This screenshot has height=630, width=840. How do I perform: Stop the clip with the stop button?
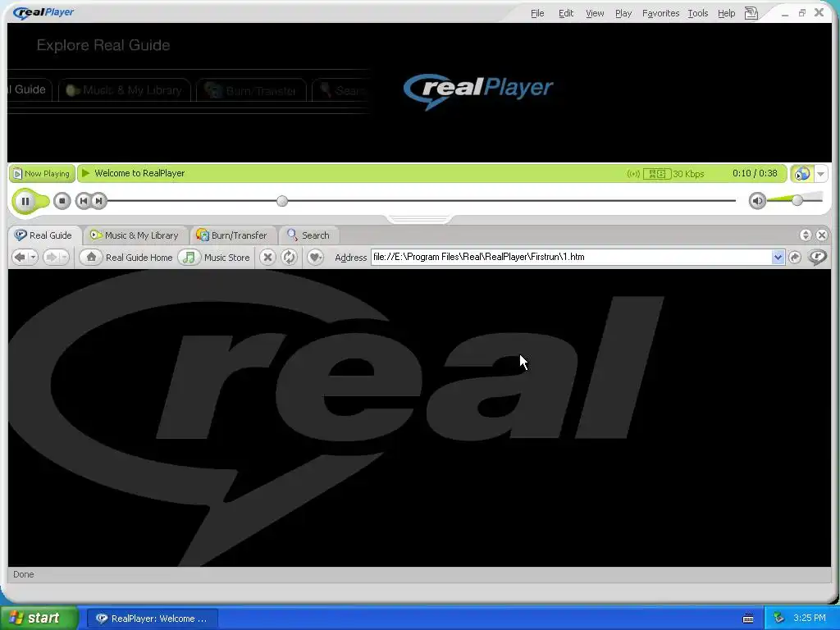pos(62,202)
